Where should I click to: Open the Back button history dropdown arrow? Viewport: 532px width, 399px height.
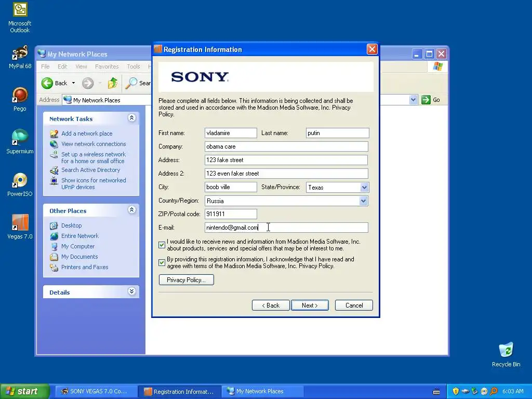[73, 83]
